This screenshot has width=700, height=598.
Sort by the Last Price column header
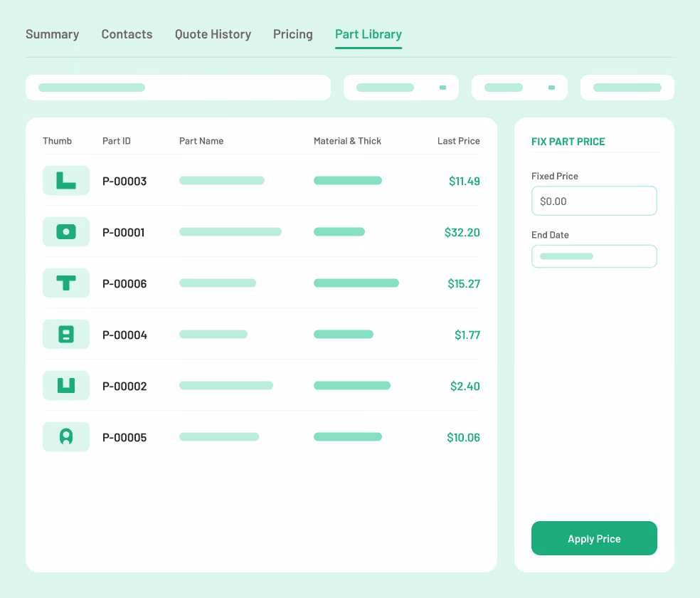click(458, 141)
